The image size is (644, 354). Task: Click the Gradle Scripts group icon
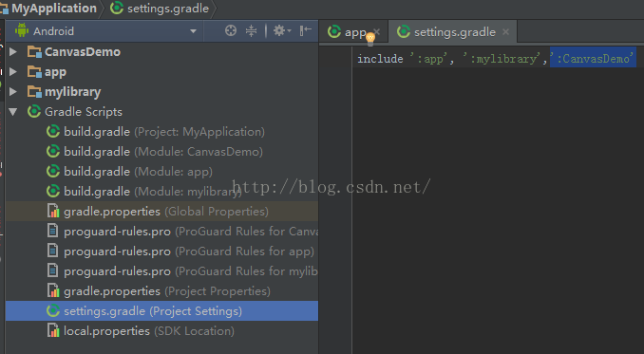pyautogui.click(x=33, y=111)
